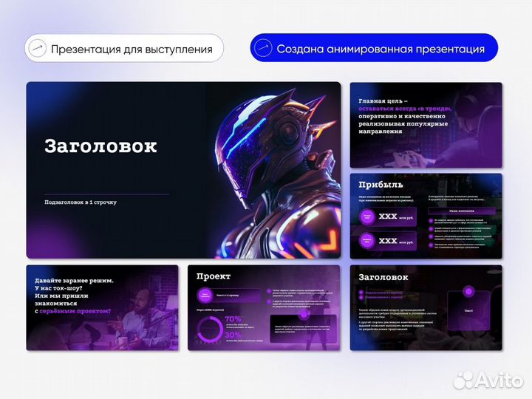
Task: Click the 'Прибыль' heading text
Action: point(381,185)
